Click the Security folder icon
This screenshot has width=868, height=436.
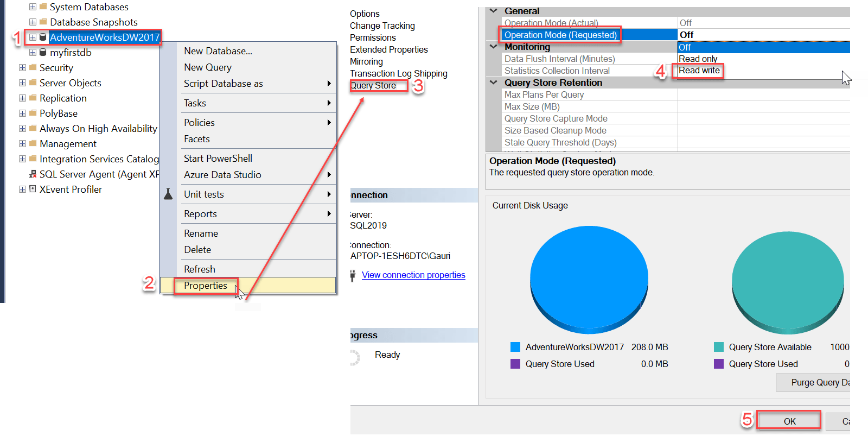33,67
